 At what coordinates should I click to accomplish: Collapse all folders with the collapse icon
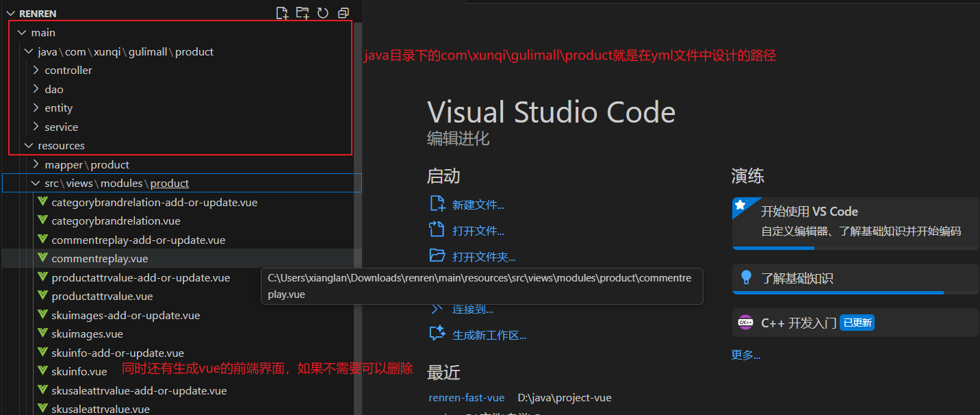point(344,13)
